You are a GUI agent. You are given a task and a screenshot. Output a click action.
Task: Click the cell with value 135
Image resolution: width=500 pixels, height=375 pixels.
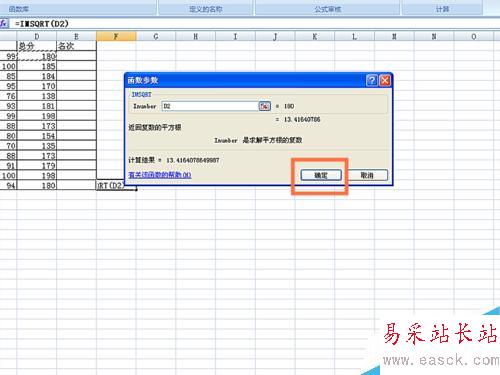click(37, 146)
